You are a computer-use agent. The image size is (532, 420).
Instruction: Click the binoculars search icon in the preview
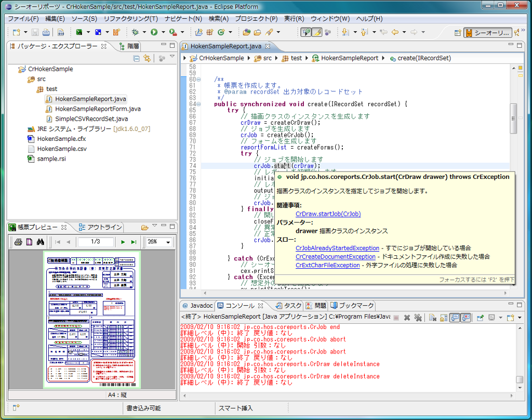[41, 242]
